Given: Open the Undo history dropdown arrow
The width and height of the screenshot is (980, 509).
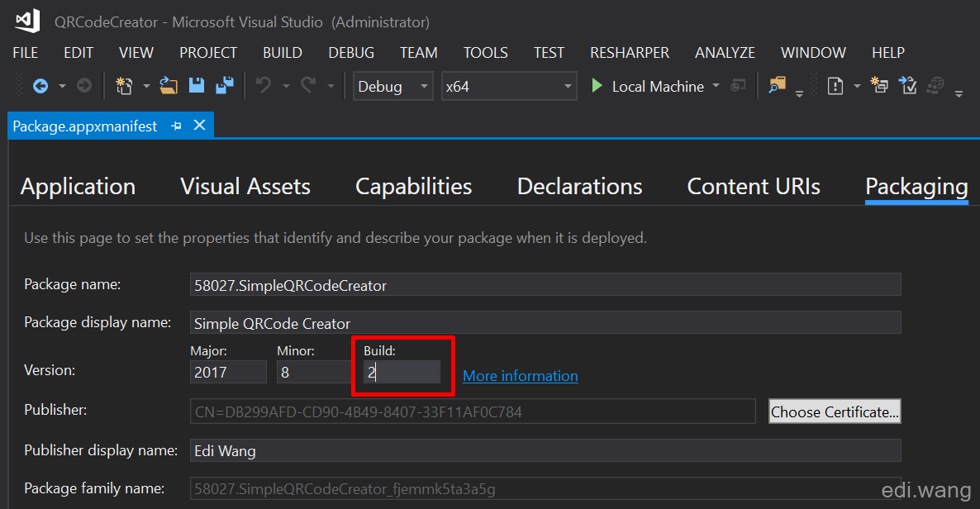Looking at the screenshot, I should pos(286,86).
